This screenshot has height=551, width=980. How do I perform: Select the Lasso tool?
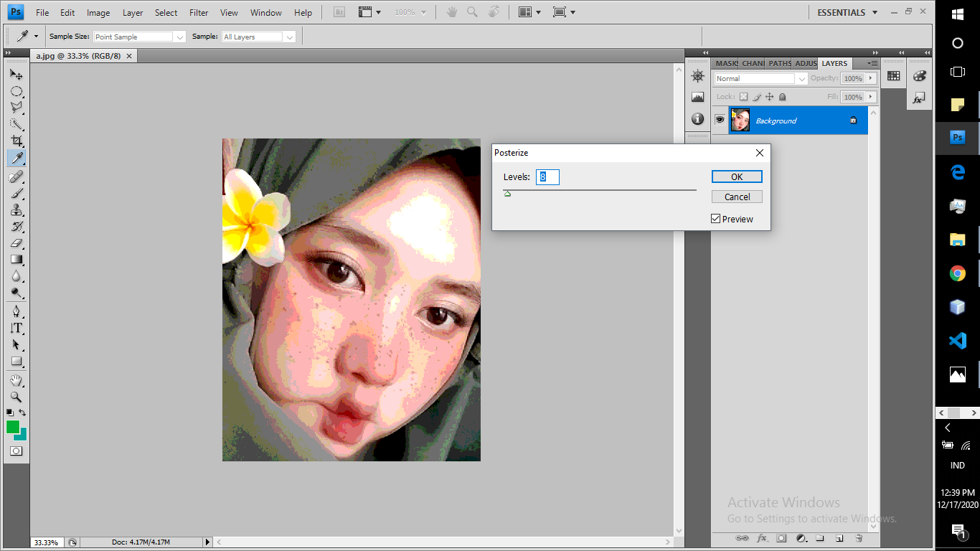16,106
